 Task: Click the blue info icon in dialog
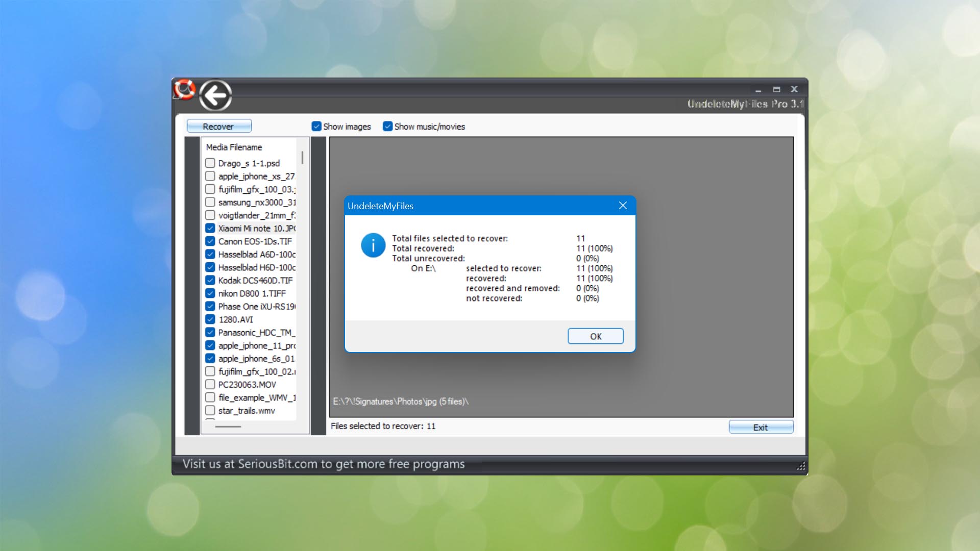tap(373, 245)
